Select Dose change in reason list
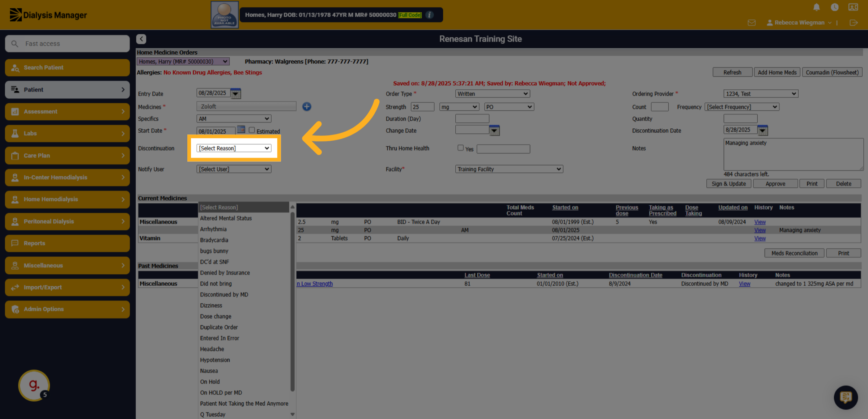 pos(216,316)
